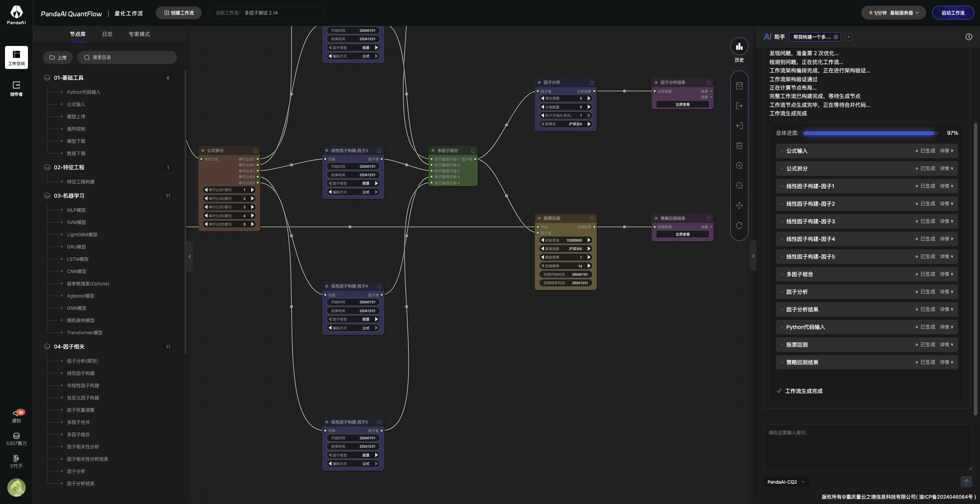Expand 详情 for 公式输入 row

[946, 151]
